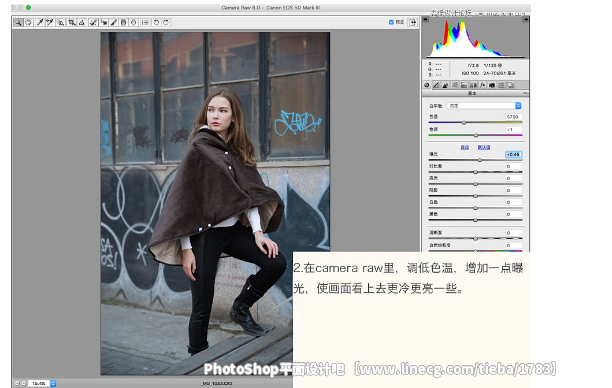
Task: Click the Clarity value field
Action: [513, 233]
